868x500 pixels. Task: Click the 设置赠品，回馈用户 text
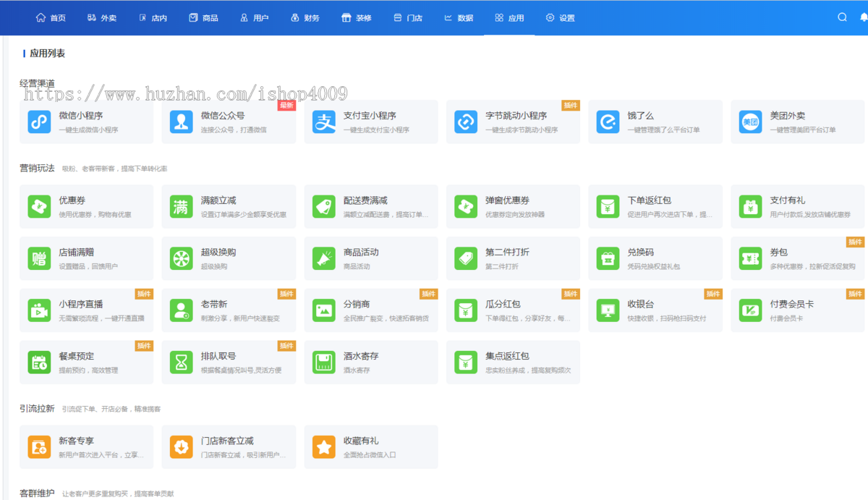tap(88, 267)
